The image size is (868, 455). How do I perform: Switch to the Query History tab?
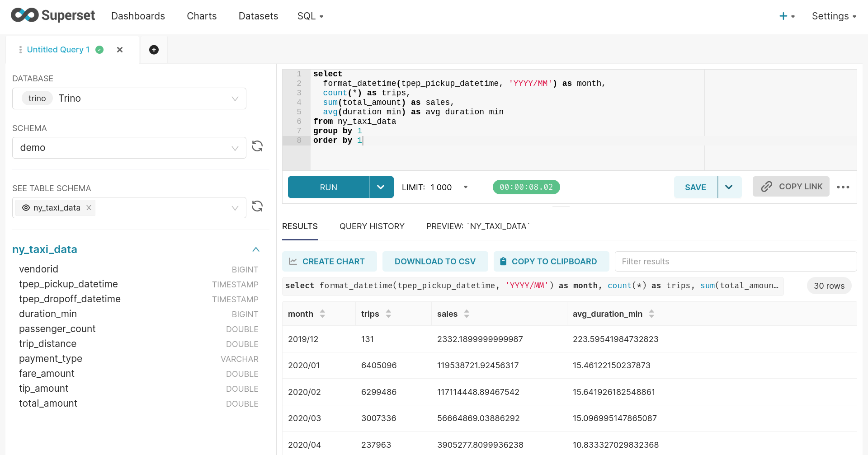click(x=372, y=226)
